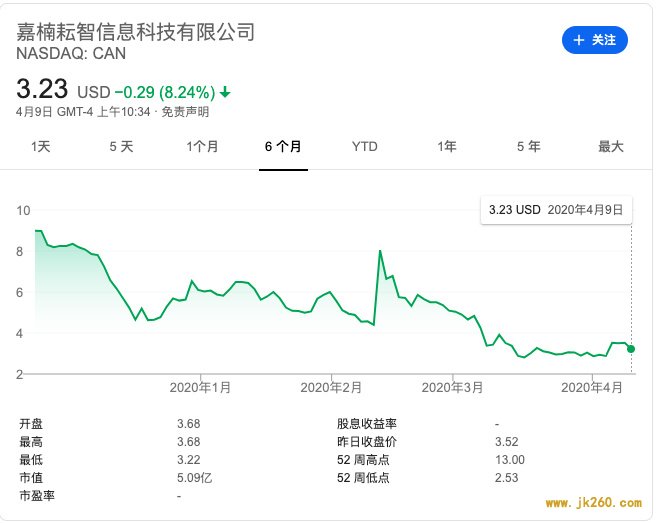This screenshot has height=523, width=656.
Task: Click the 最高 label
Action: pyautogui.click(x=31, y=442)
